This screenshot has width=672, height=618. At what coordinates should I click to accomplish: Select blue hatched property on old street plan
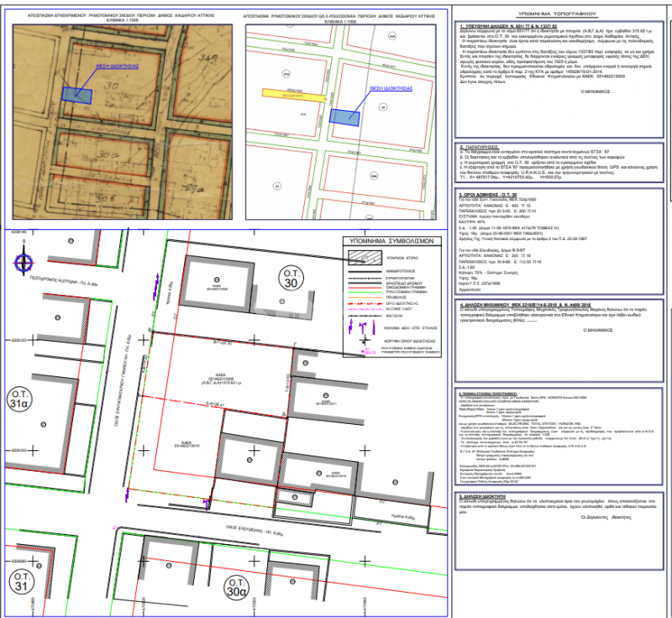(77, 95)
